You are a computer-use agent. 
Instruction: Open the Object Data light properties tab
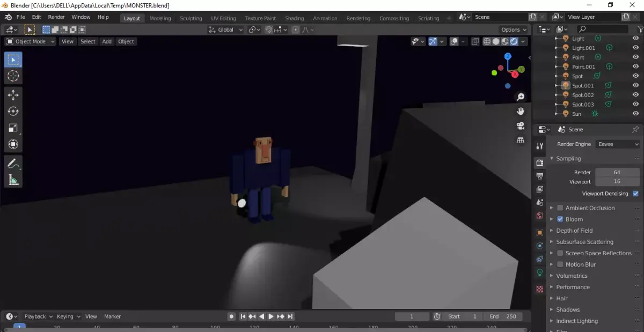540,272
